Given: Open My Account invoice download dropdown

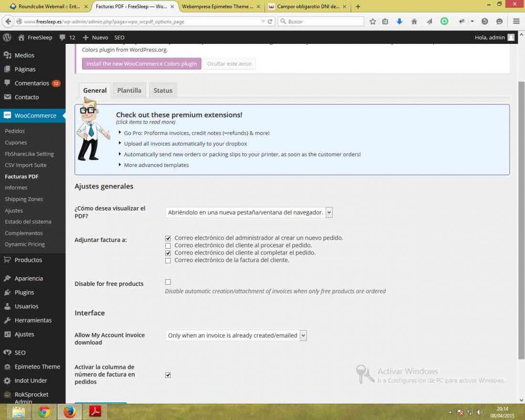Looking at the screenshot, I should [236, 336].
